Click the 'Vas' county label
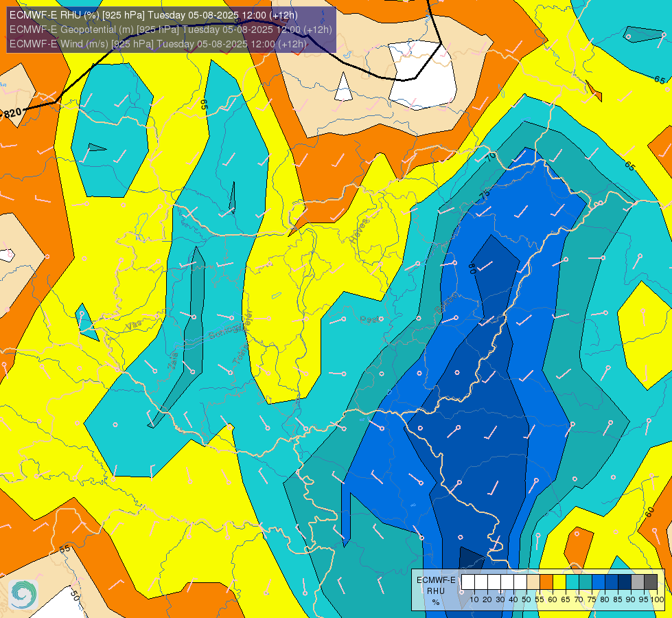Screen dimensions: 672x618 click(x=134, y=325)
